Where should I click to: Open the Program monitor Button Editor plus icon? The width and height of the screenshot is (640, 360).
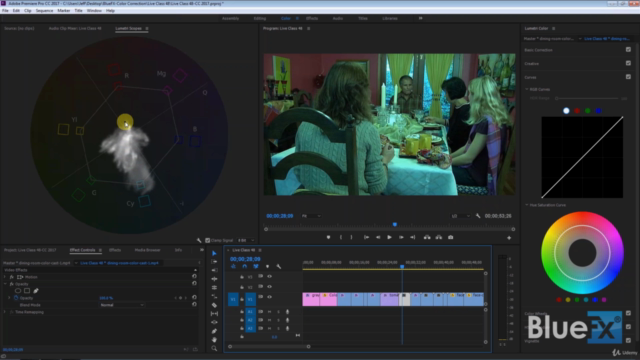(x=509, y=238)
